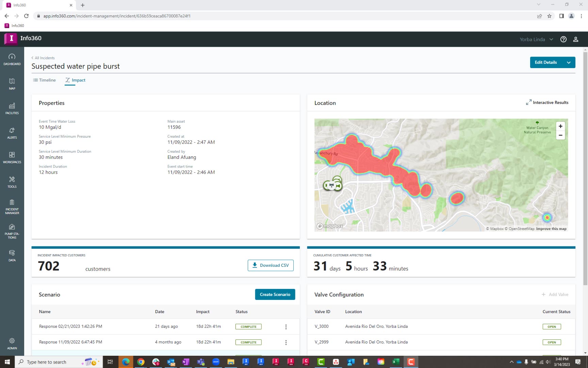This screenshot has height=368, width=588.
Task: Open the Map view in sidebar
Action: (x=12, y=84)
